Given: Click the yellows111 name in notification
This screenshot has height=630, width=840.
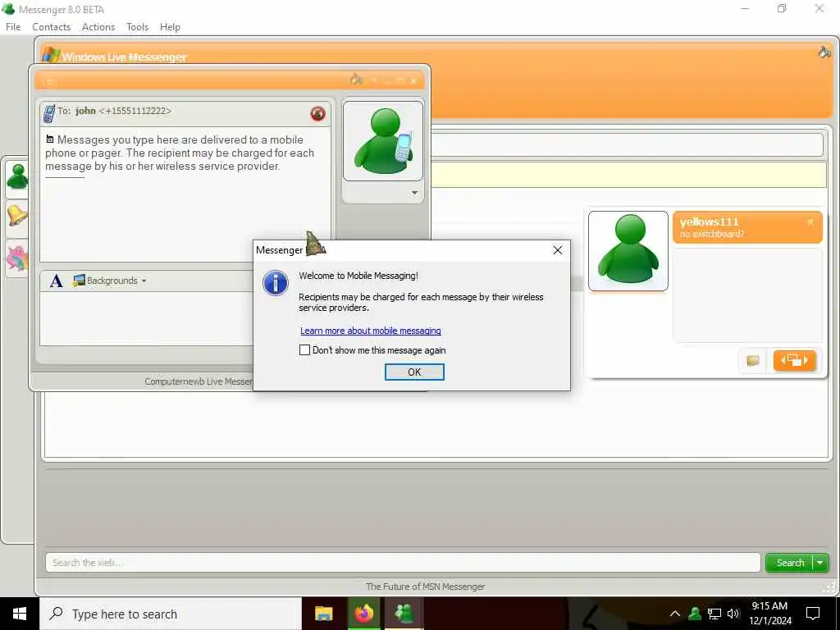Looking at the screenshot, I should pyautogui.click(x=709, y=221).
